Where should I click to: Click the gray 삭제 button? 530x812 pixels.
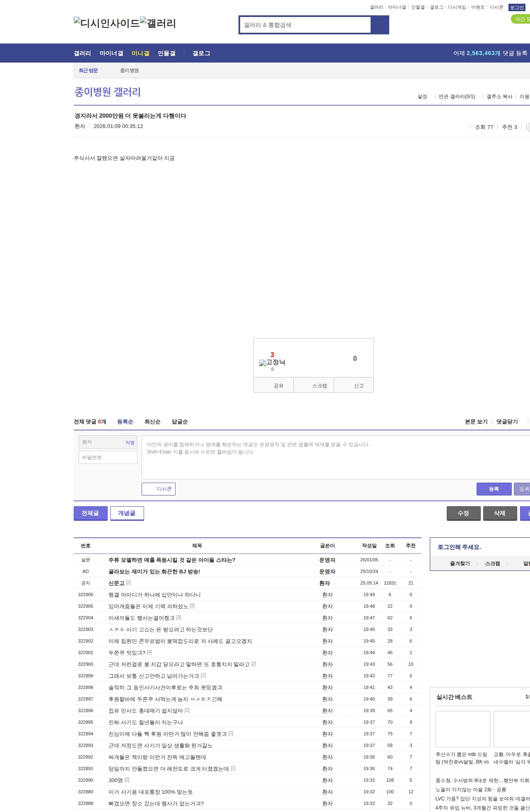tap(500, 513)
